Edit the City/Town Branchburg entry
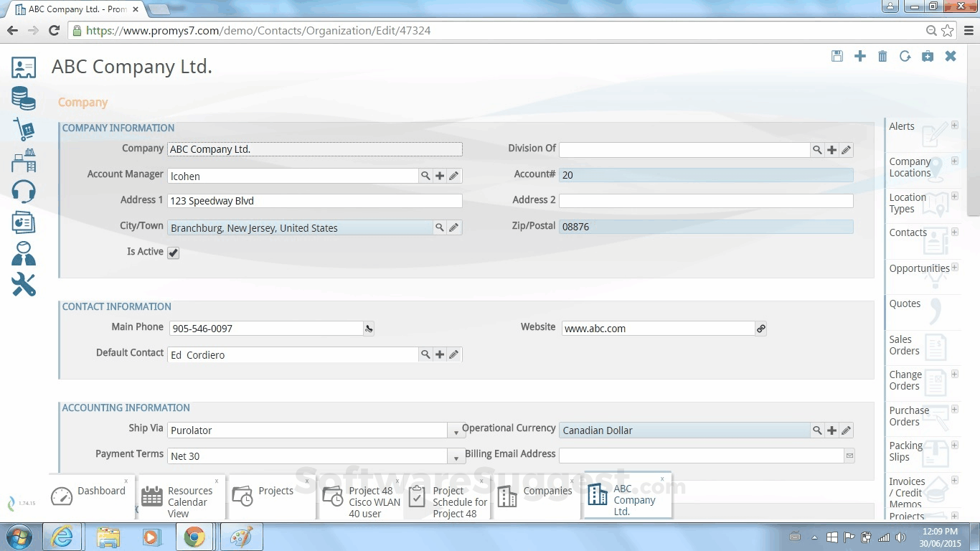 [454, 227]
